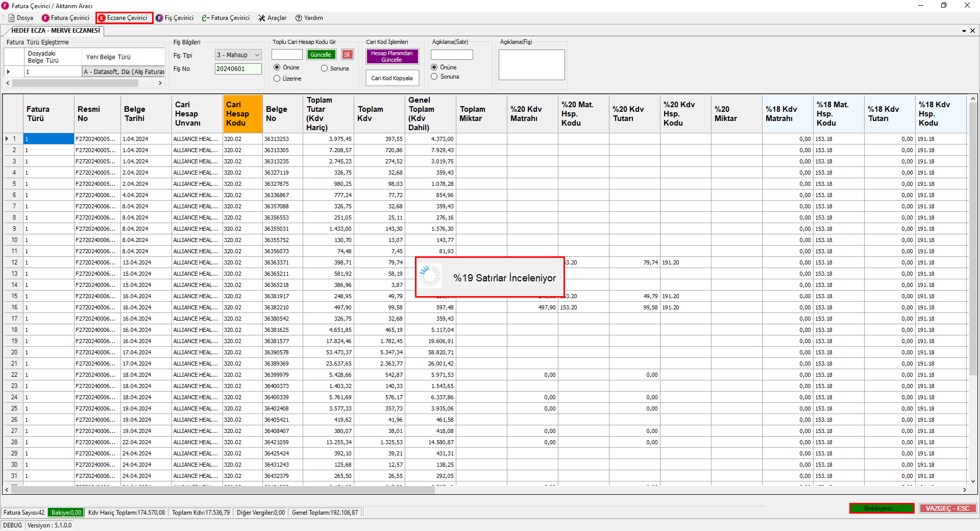The height and width of the screenshot is (531, 980).
Task: Click the green Bekleyiniz button
Action: tap(881, 509)
